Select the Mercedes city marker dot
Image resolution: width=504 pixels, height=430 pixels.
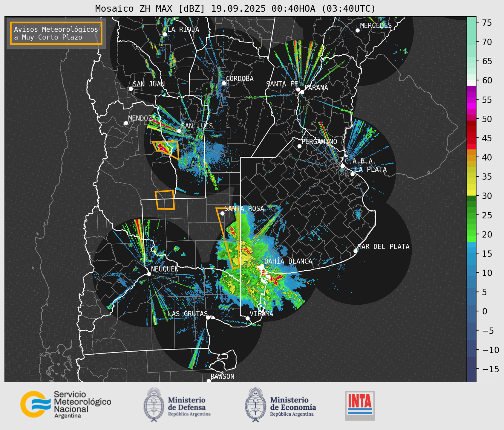click(358, 30)
